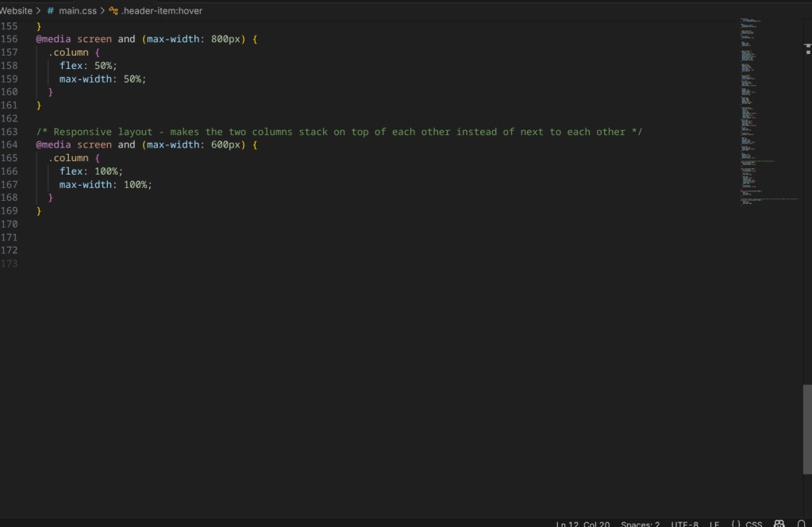Change language mode from CSS
This screenshot has width=812, height=527.
click(753, 524)
